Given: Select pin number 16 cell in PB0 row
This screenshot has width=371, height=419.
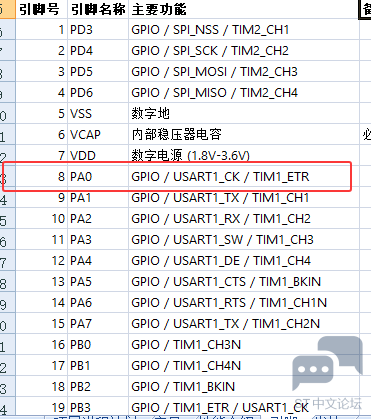Looking at the screenshot, I should 42,345.
